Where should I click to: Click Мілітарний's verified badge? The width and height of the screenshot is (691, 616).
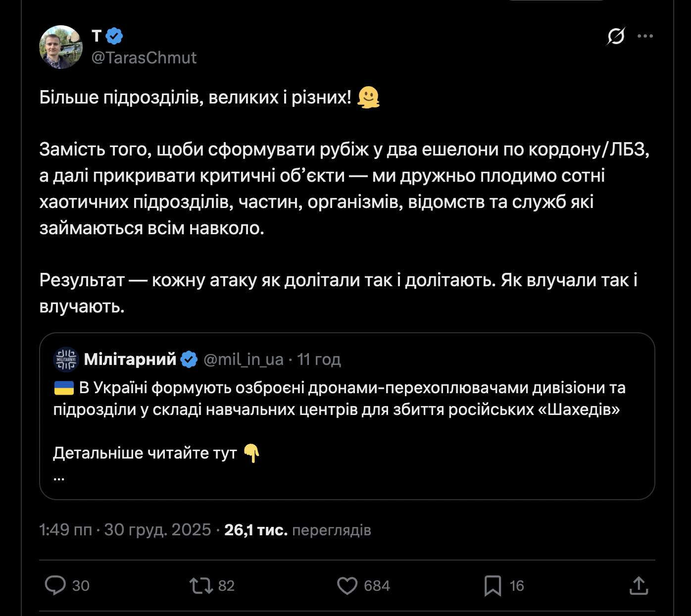coord(189,359)
